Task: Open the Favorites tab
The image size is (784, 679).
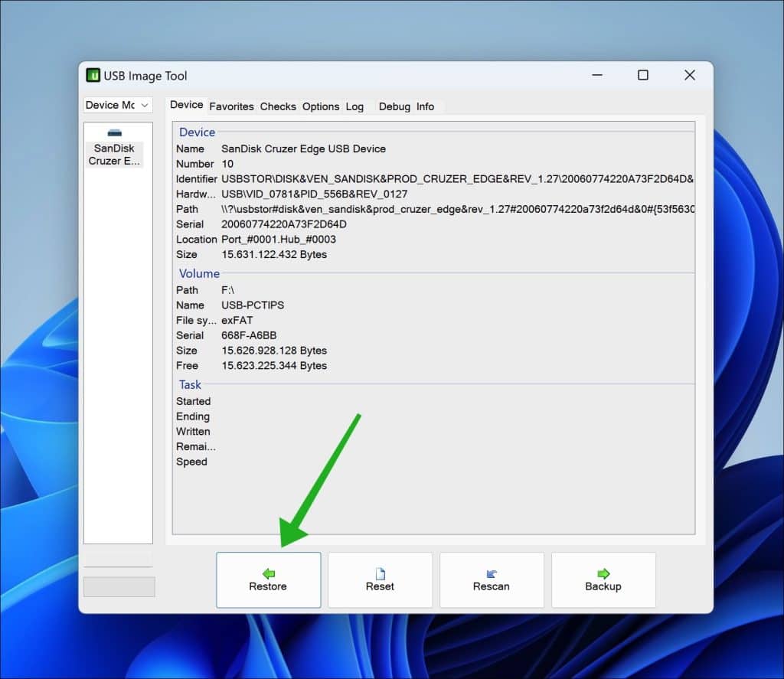Action: (231, 106)
